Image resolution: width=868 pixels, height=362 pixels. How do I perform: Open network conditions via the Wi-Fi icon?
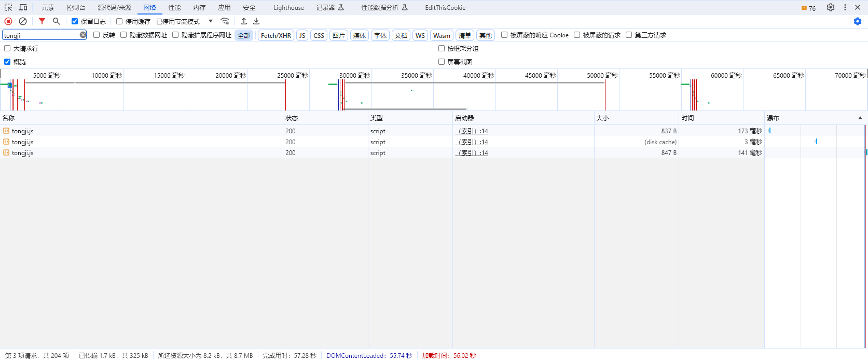pyautogui.click(x=225, y=21)
